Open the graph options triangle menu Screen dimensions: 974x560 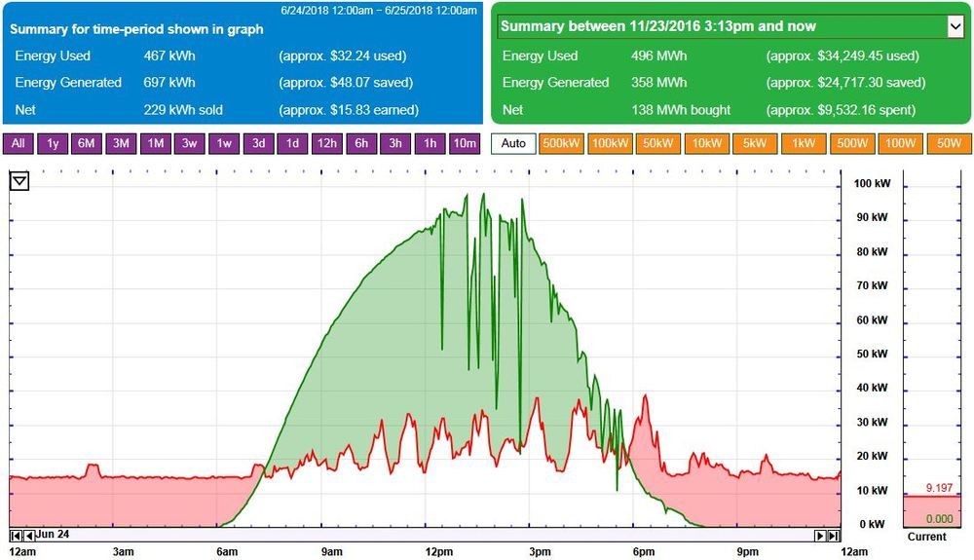point(20,181)
